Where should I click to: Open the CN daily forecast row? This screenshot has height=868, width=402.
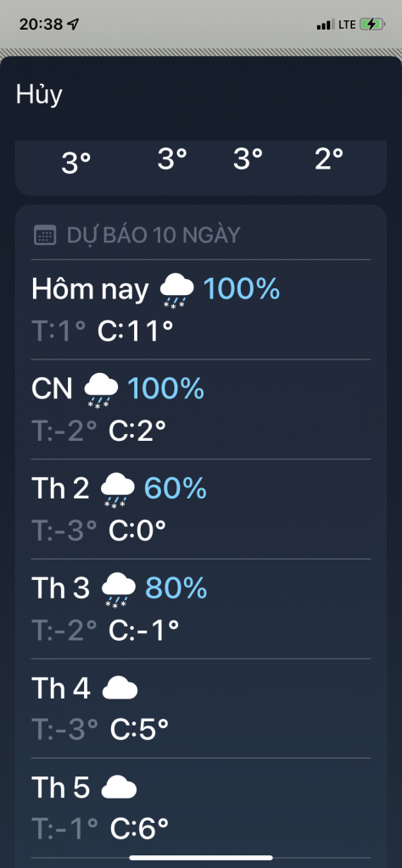point(201,409)
